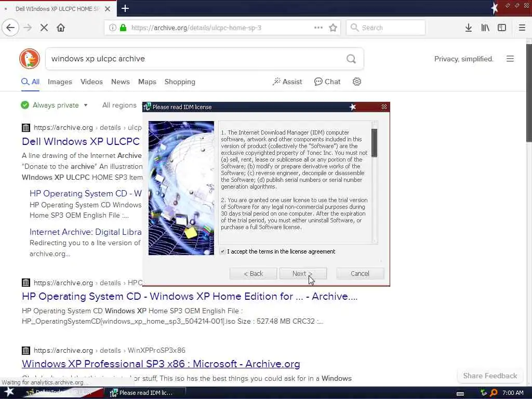Click the DuckDuckGo duck logo

coord(30,59)
